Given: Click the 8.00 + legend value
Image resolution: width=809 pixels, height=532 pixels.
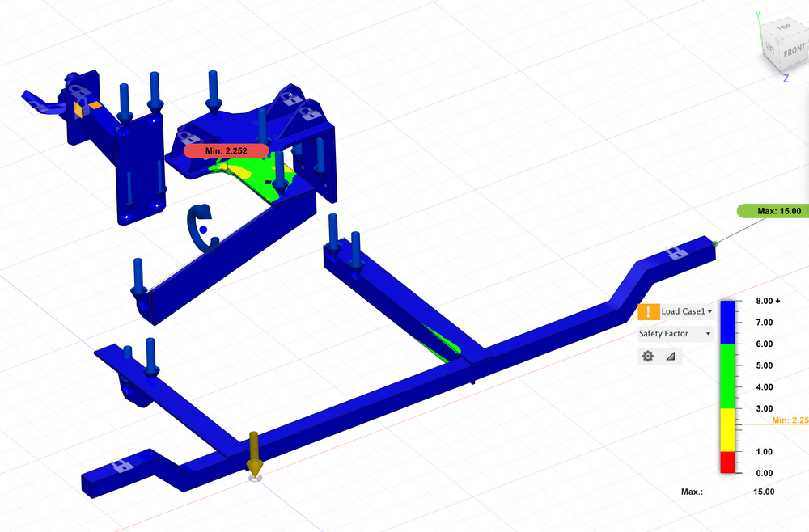Looking at the screenshot, I should (x=768, y=301).
